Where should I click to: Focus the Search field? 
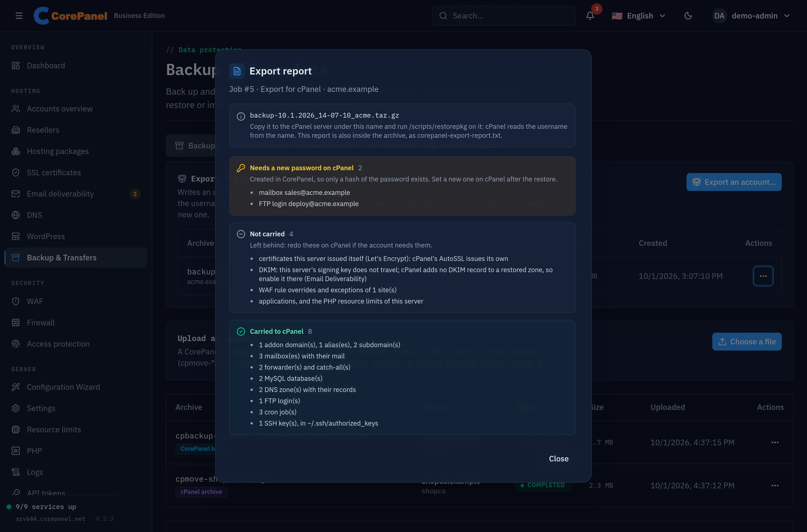click(x=504, y=16)
